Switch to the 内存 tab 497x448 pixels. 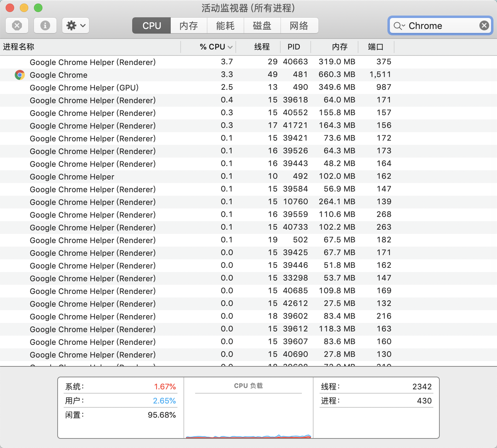[189, 25]
